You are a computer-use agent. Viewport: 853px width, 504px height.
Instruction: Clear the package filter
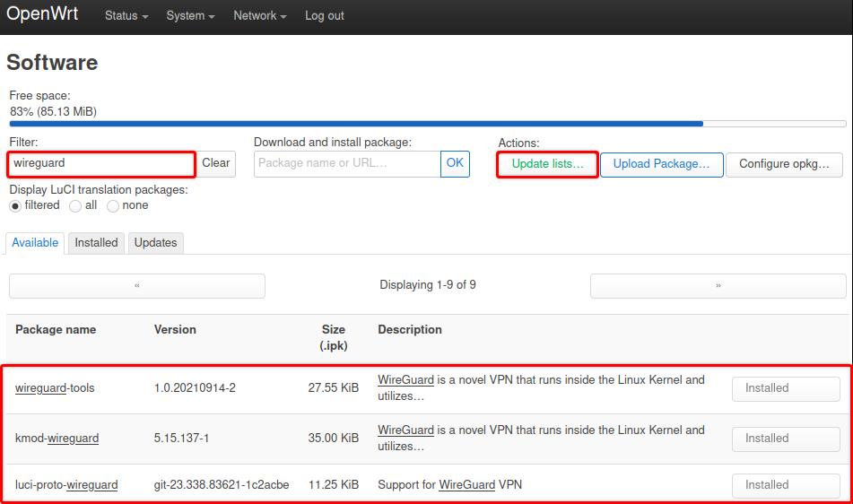click(216, 163)
